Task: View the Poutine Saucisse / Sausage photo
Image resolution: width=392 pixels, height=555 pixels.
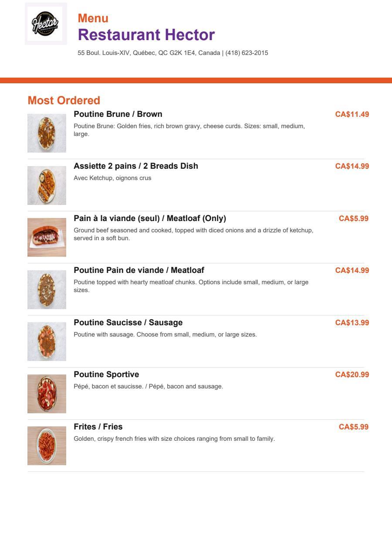Action: (x=47, y=342)
